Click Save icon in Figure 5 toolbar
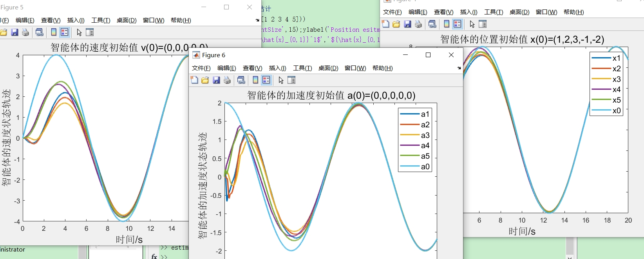Screen dimensions: 644x259 [14, 32]
